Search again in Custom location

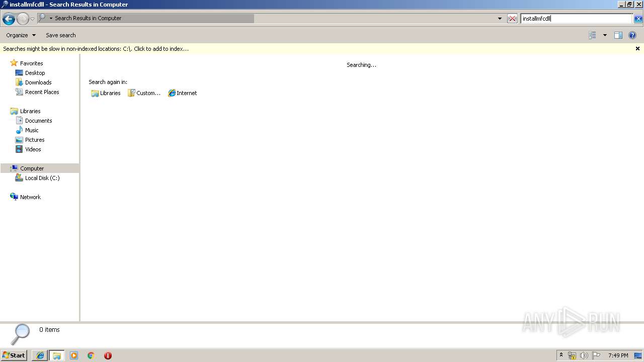144,93
